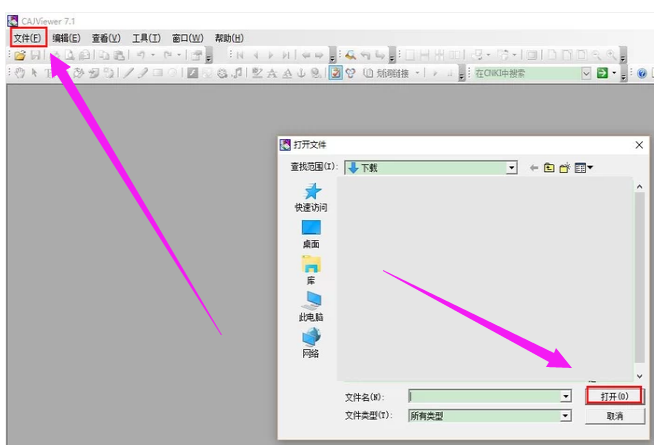The width and height of the screenshot is (661, 445).
Task: Click the print preview toolbar icon
Action: point(70,55)
